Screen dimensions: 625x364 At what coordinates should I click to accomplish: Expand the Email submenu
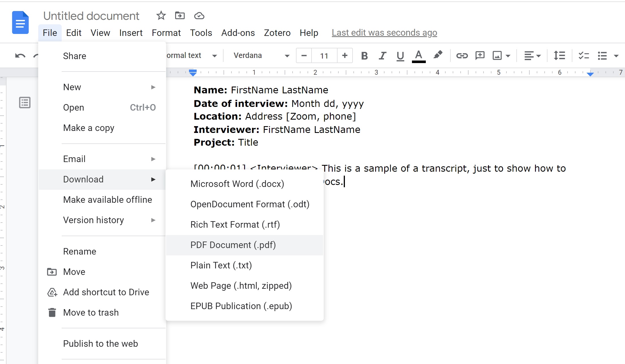[102, 159]
